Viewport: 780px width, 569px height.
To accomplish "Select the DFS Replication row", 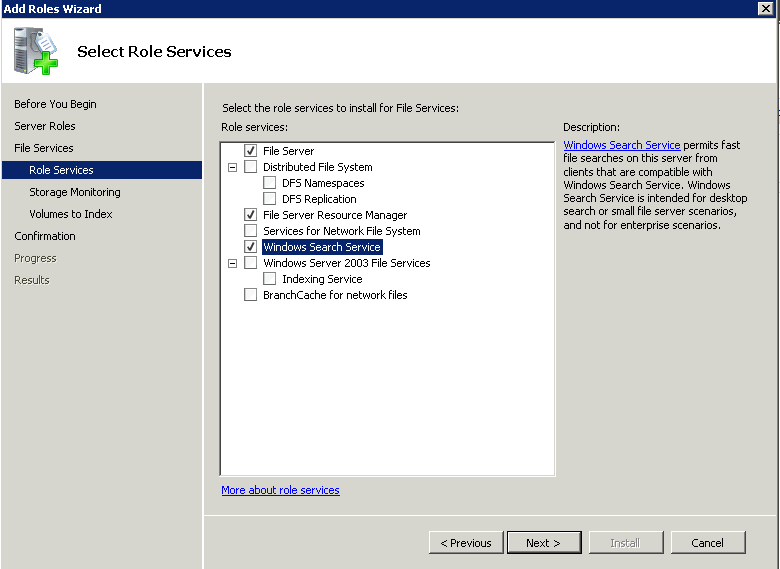I will [x=319, y=199].
